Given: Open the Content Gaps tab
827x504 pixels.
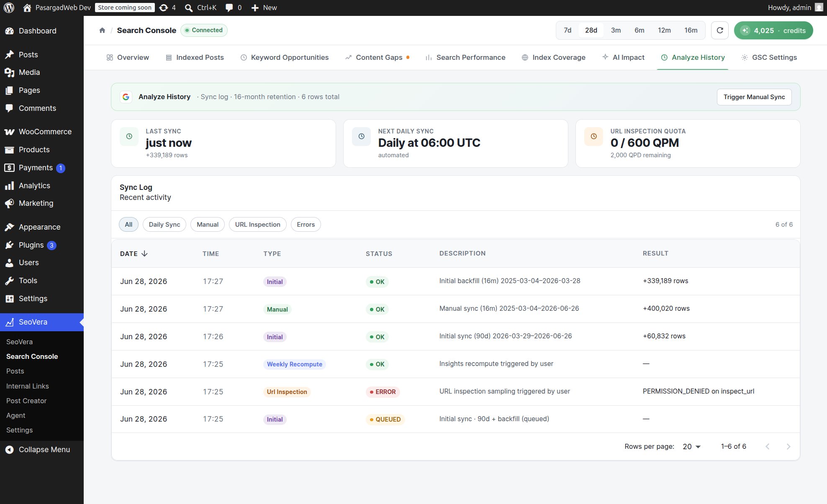Looking at the screenshot, I should point(377,57).
